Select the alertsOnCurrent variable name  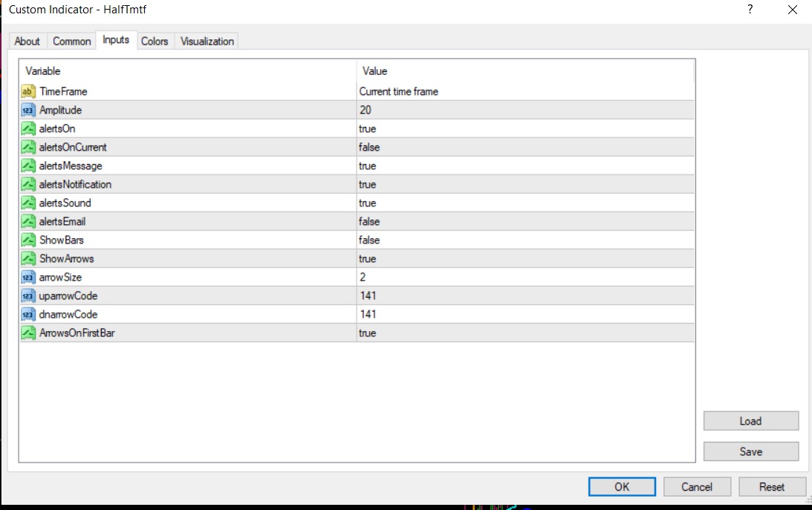pos(73,148)
